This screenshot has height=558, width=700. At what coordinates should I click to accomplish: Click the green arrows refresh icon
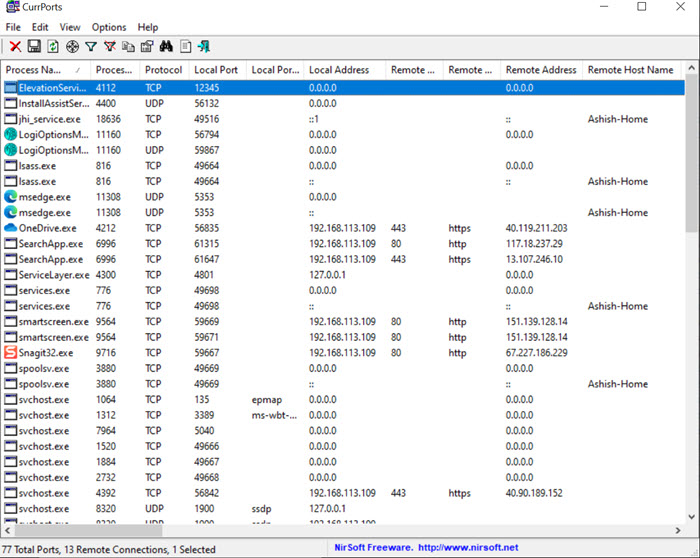(x=53, y=46)
